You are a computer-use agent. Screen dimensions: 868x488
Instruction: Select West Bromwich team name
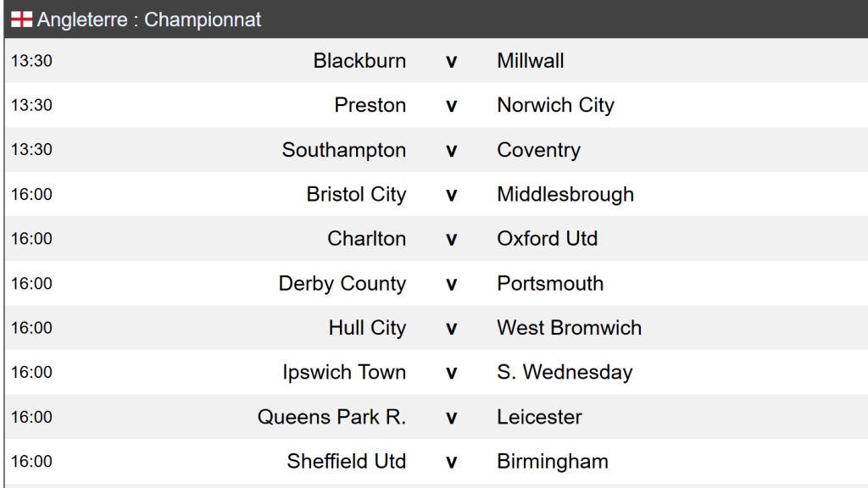pos(569,328)
